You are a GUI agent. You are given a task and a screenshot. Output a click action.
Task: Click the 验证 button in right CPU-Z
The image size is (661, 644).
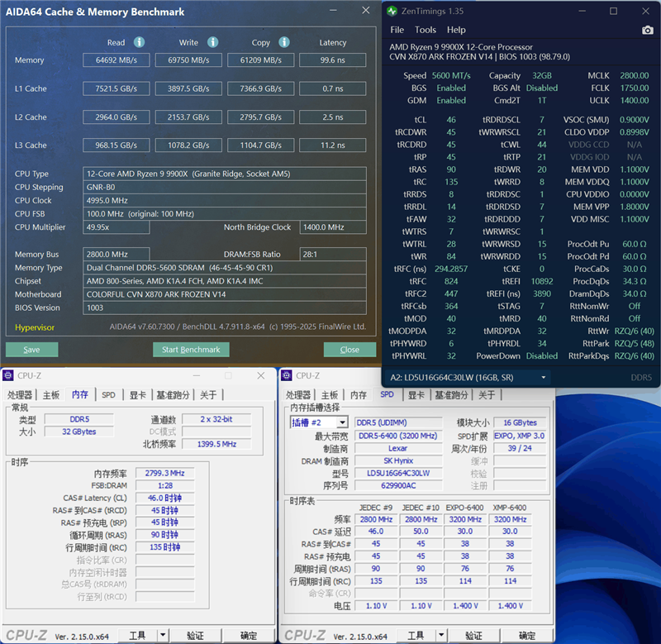coord(473,635)
